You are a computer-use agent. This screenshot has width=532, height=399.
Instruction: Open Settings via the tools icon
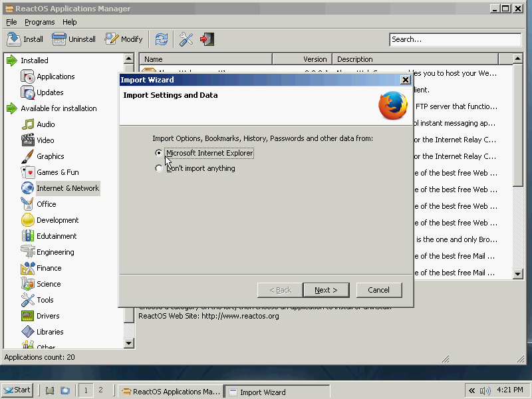tap(186, 39)
